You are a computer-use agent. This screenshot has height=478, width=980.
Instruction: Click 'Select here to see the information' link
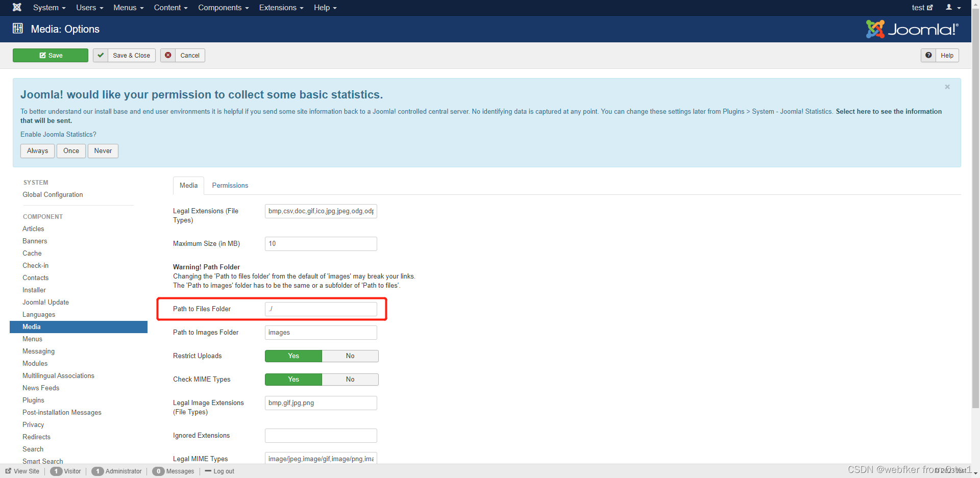(889, 111)
